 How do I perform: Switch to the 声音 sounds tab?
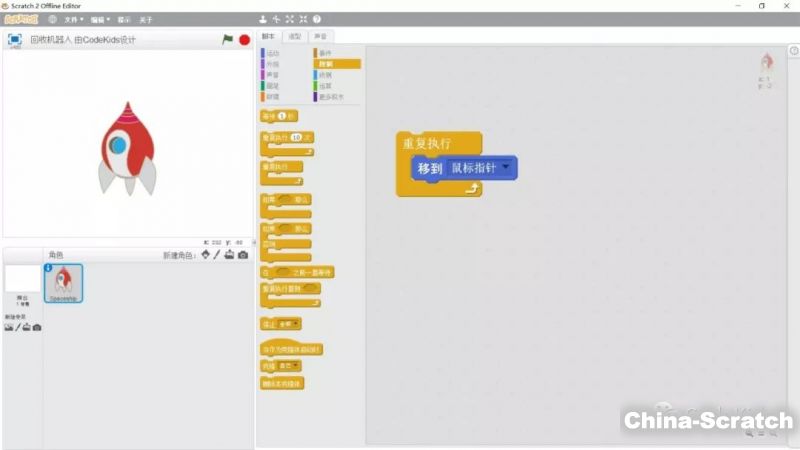318,36
